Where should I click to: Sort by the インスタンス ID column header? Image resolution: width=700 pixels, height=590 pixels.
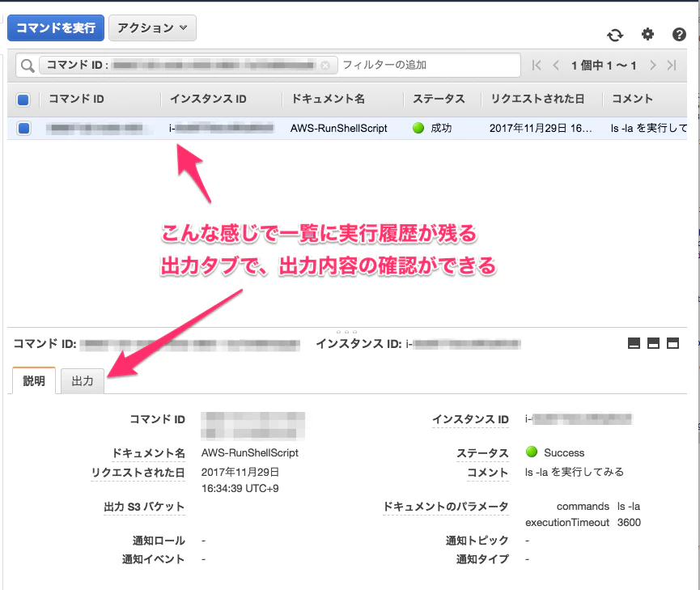[x=208, y=99]
